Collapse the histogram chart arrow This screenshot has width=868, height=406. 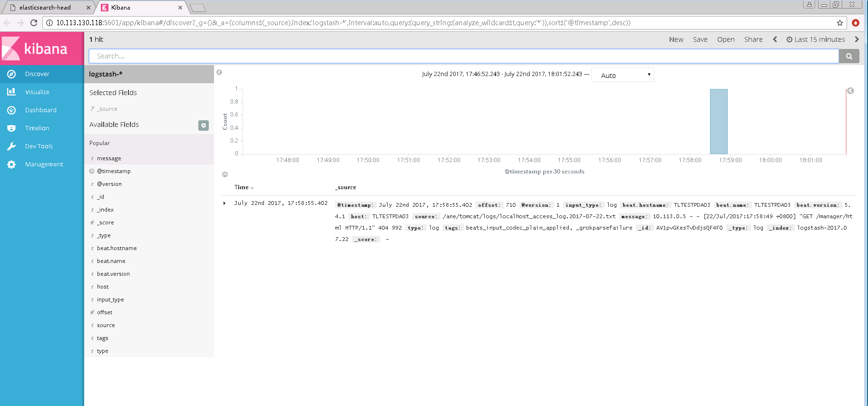point(225,174)
